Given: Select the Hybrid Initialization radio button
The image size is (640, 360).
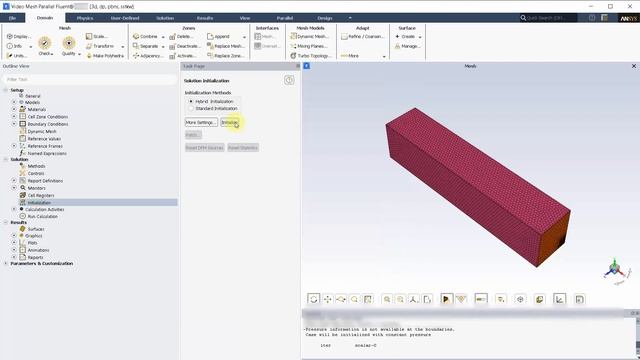Looking at the screenshot, I should tap(191, 101).
